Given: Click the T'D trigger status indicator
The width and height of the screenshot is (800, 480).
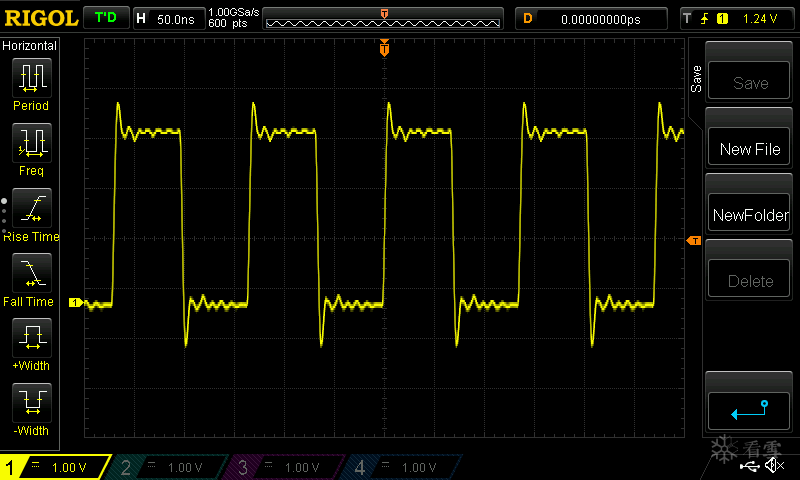Looking at the screenshot, I should click(106, 18).
